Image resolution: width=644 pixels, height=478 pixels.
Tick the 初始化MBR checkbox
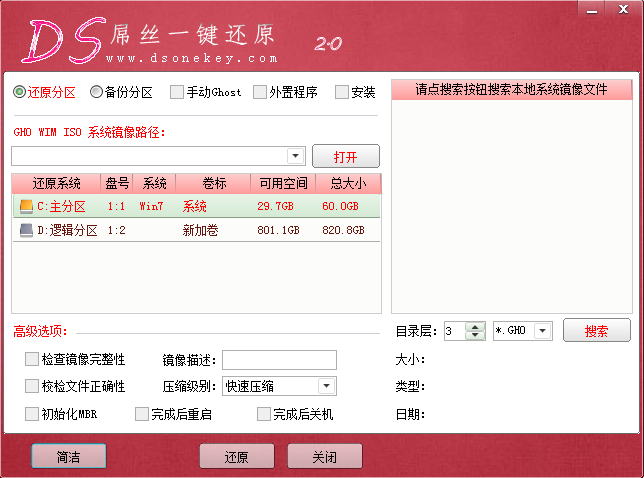[32, 414]
